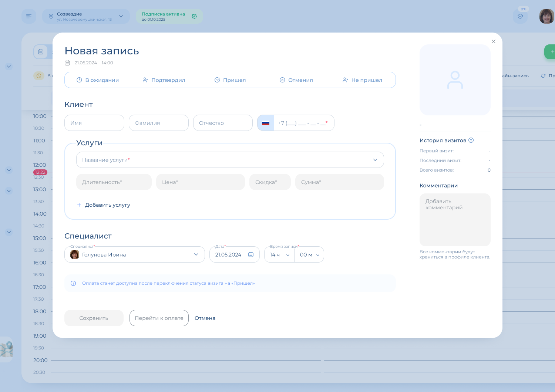The width and height of the screenshot is (555, 392).
Task: Click «Отмена» to cancel the record
Action: click(205, 318)
